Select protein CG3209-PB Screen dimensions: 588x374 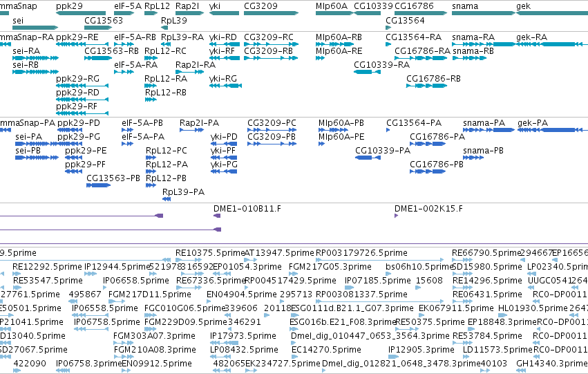click(x=272, y=137)
